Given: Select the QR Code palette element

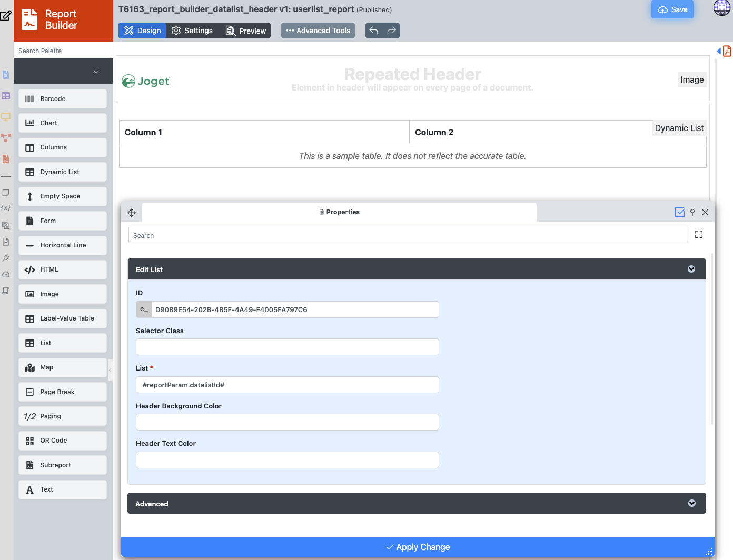Looking at the screenshot, I should [63, 441].
